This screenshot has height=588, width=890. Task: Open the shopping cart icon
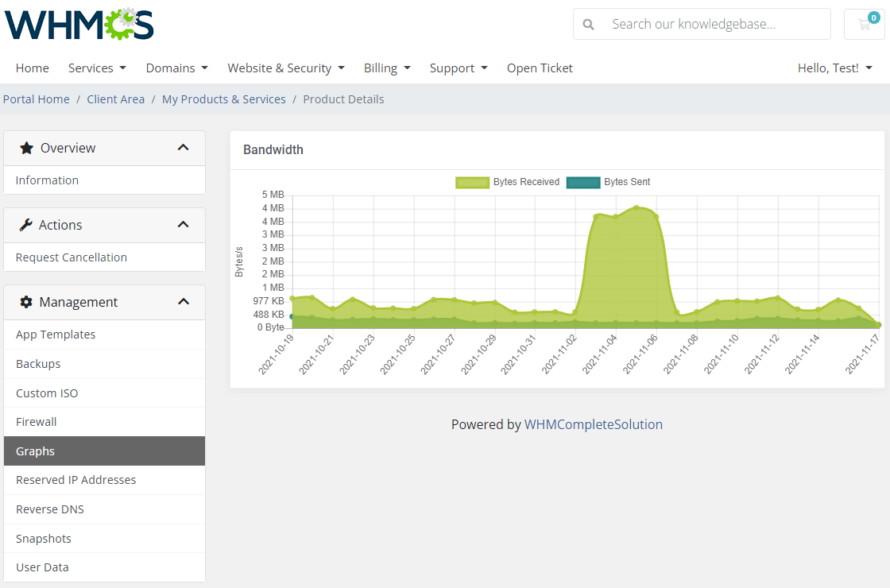pos(864,25)
